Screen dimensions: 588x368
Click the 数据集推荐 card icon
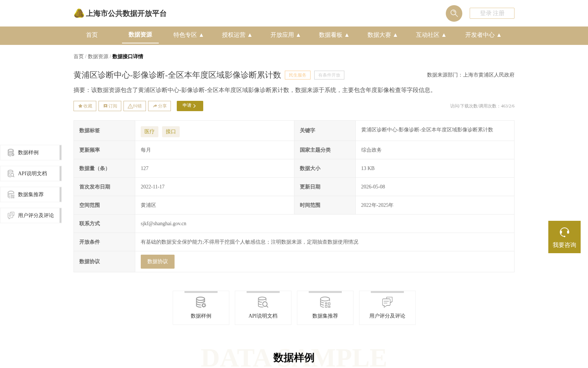coord(325,302)
